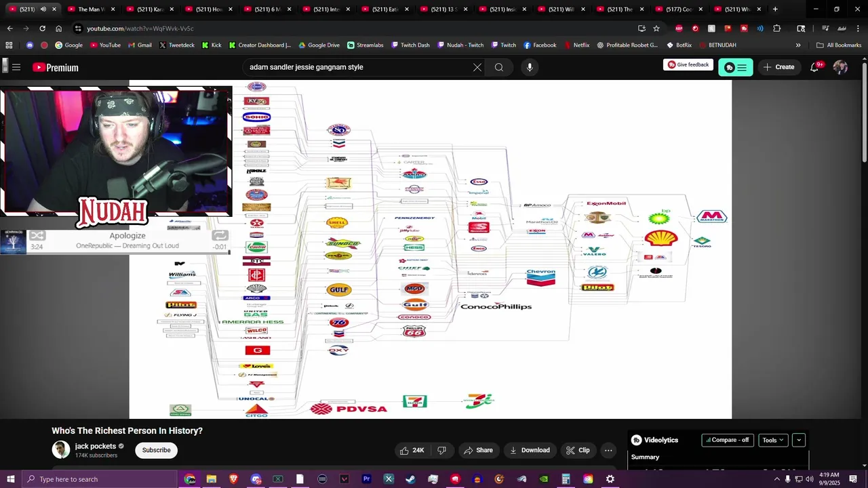
Task: Open a new browser tab
Action: (775, 9)
